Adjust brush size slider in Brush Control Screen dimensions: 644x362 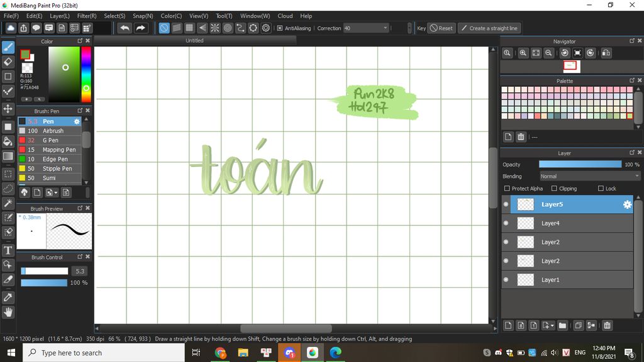point(45,271)
